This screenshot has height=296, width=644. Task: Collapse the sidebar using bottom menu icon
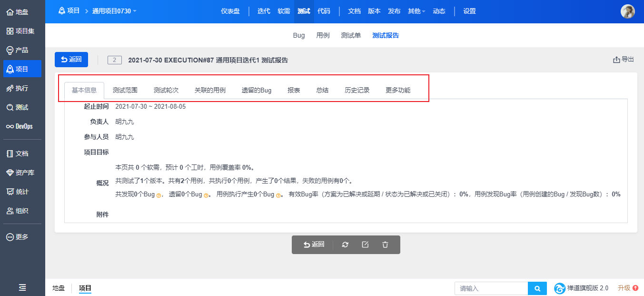click(22, 287)
